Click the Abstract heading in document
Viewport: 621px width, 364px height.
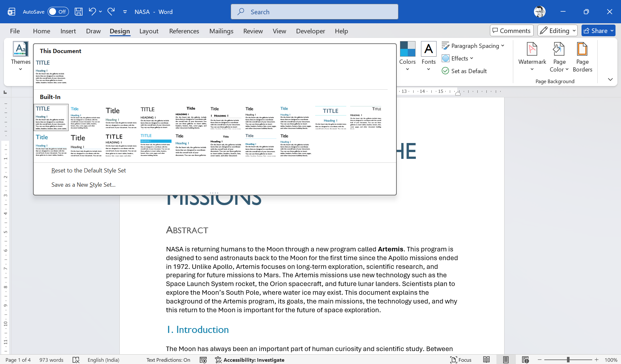(x=187, y=230)
